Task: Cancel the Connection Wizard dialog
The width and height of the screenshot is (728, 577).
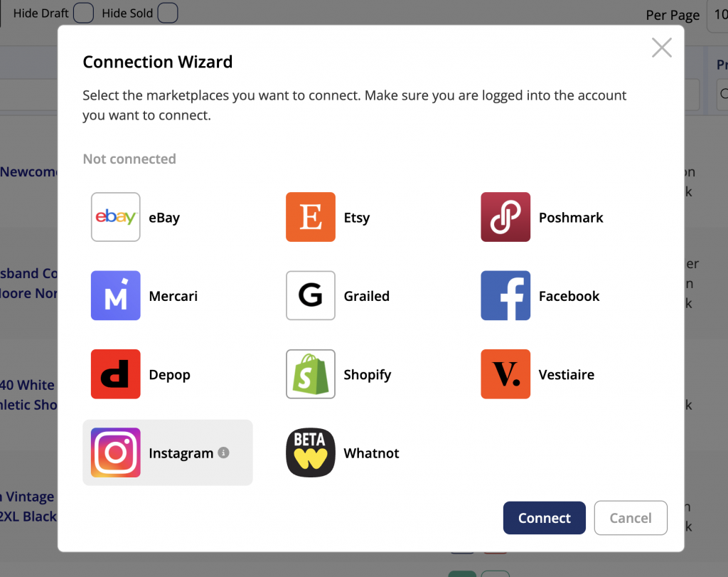Action: click(x=631, y=518)
